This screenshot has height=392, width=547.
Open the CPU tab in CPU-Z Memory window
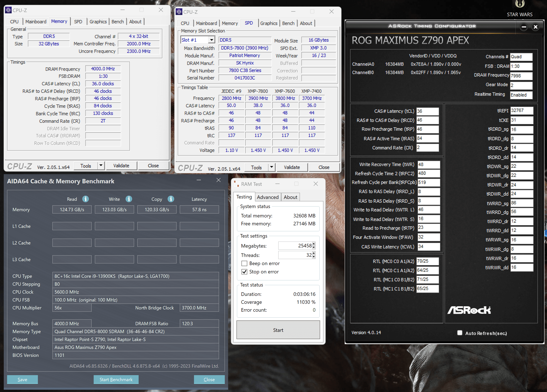coord(14,21)
